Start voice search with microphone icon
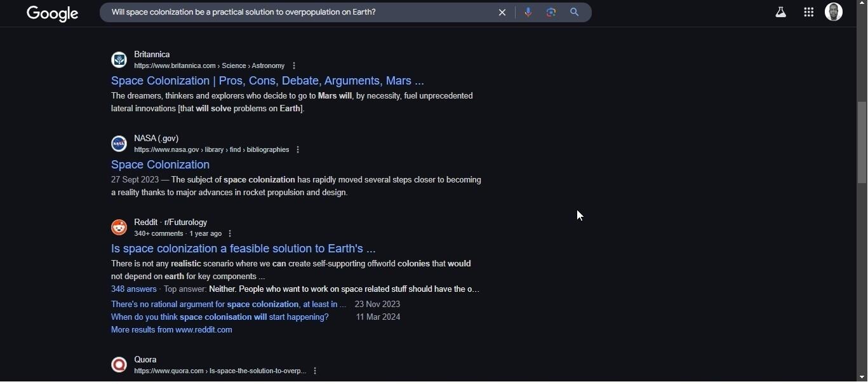This screenshot has height=384, width=868. 528,12
